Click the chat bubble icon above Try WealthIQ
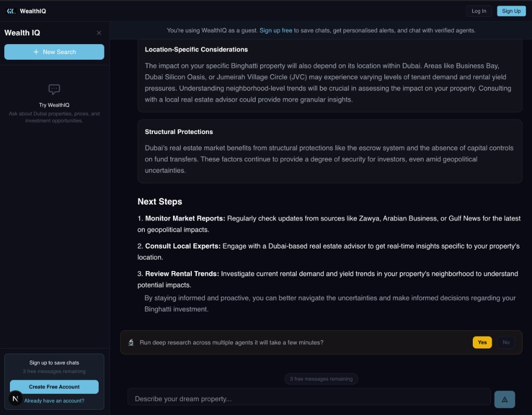Image resolution: width=532 pixels, height=415 pixels. pyautogui.click(x=54, y=89)
